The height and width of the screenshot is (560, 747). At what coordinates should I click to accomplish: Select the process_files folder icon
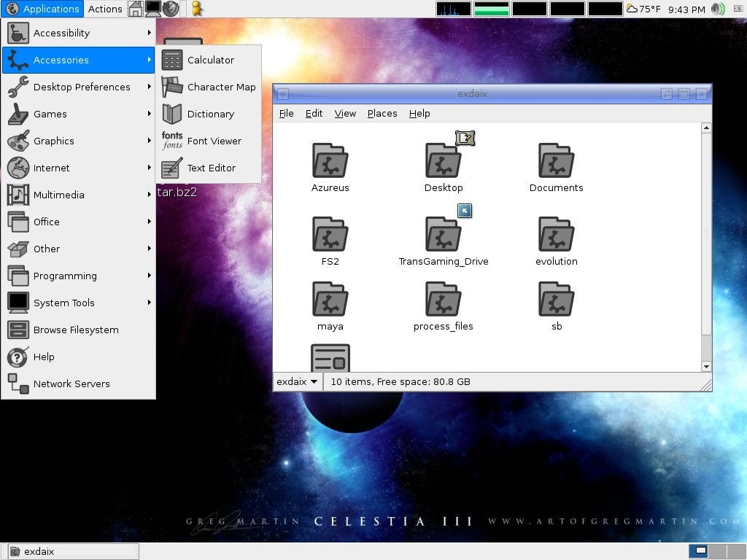pos(443,300)
